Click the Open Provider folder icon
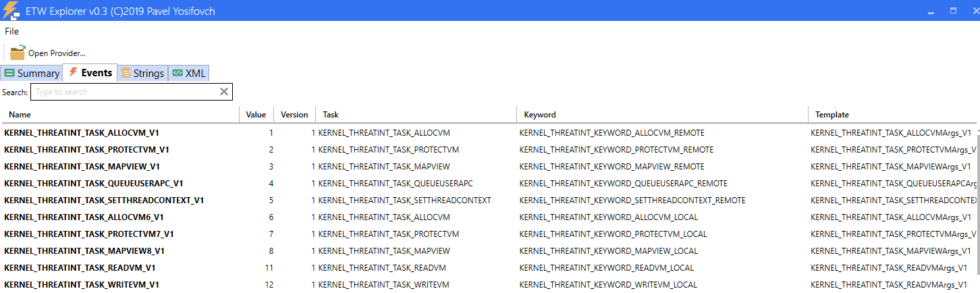Viewport: 980px width, 293px height. point(18,53)
